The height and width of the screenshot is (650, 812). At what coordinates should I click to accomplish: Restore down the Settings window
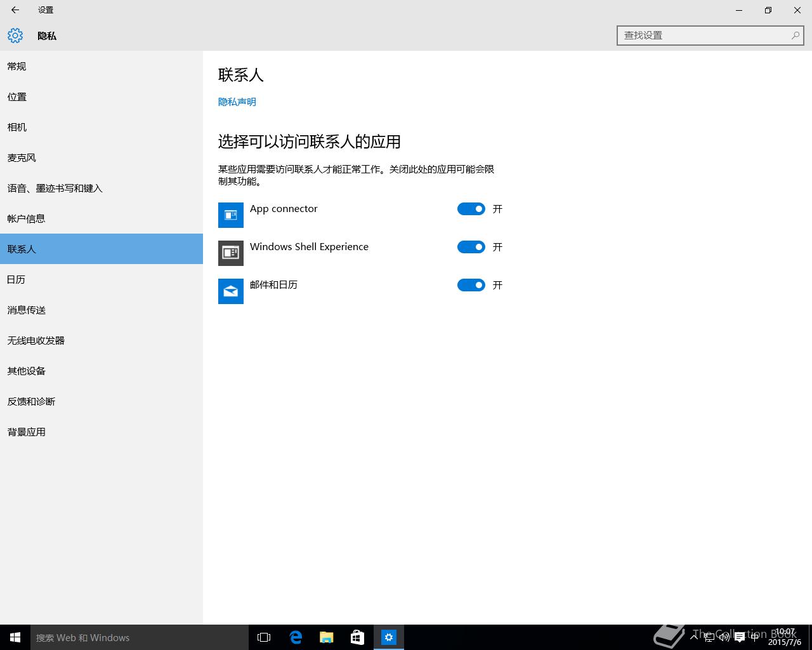pyautogui.click(x=768, y=10)
